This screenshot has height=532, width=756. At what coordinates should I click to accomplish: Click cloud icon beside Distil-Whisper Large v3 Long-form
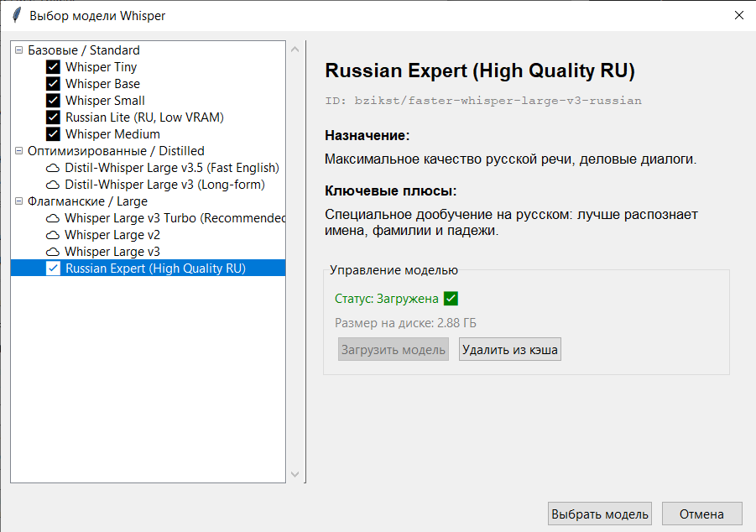pyautogui.click(x=53, y=185)
